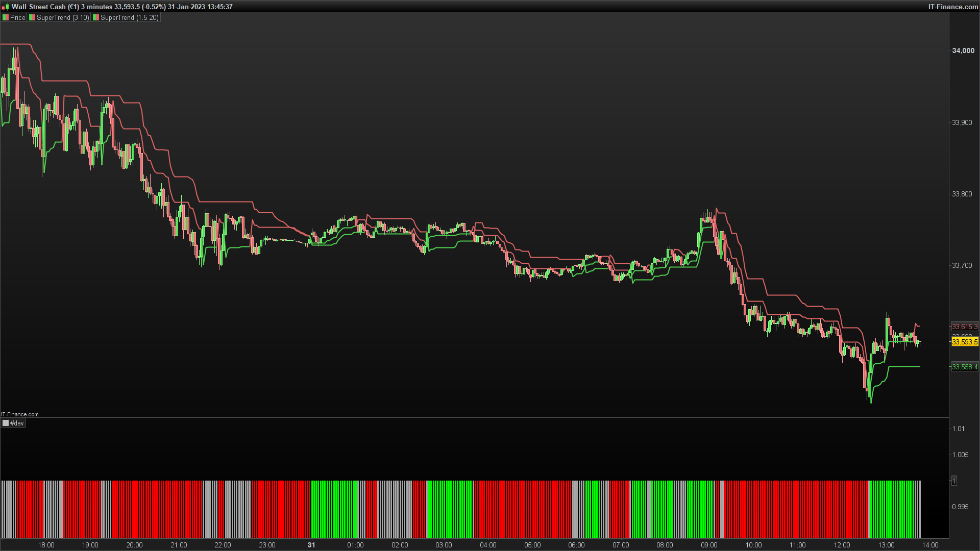This screenshot has height=551, width=980.
Task: Click the IT-Finance.com watermark above #dev panel
Action: pos(20,414)
